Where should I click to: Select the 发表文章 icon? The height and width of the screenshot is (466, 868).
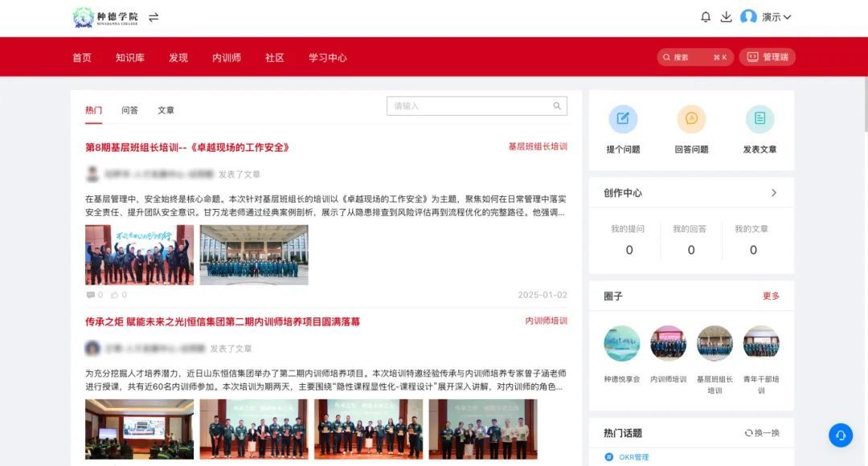759,120
